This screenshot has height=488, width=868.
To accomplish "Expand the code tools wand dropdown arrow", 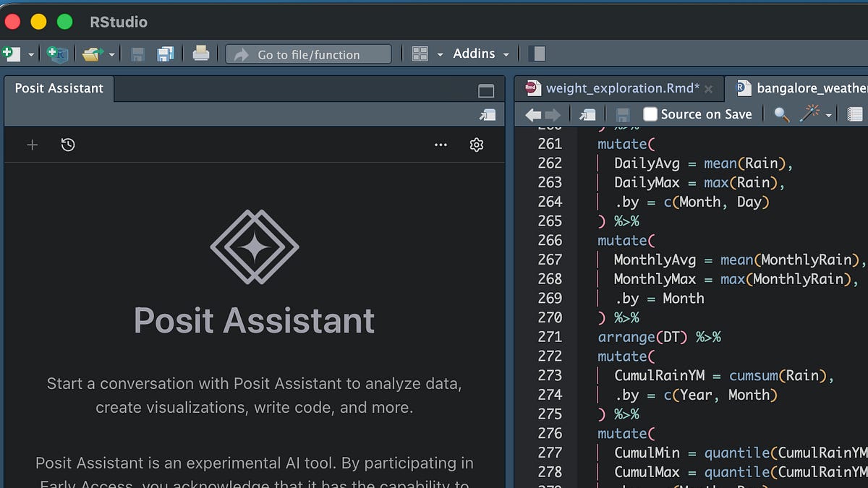I will click(828, 115).
